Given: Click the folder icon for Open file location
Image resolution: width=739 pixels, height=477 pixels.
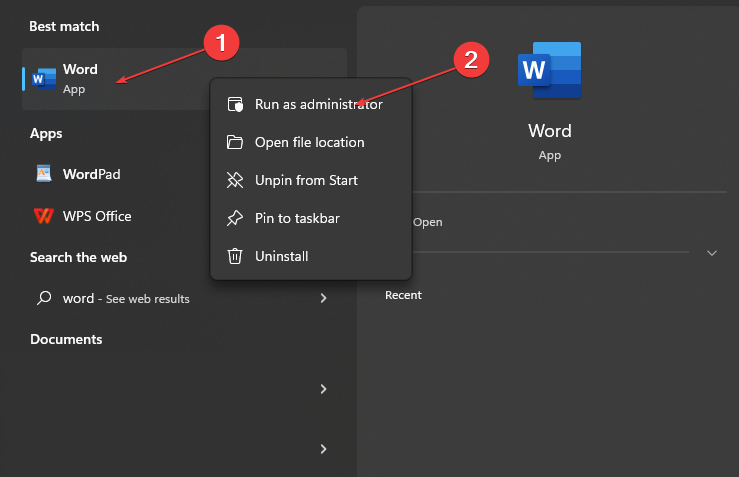Looking at the screenshot, I should coord(235,142).
